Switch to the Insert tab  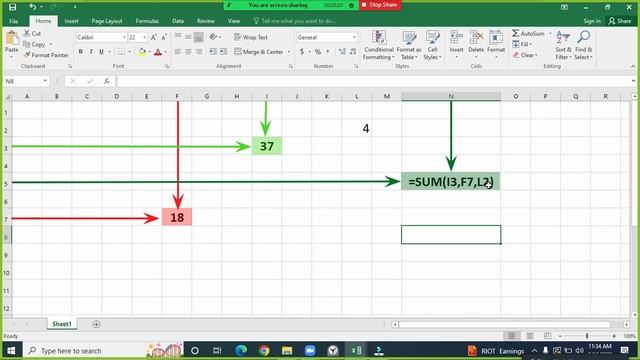pos(71,21)
